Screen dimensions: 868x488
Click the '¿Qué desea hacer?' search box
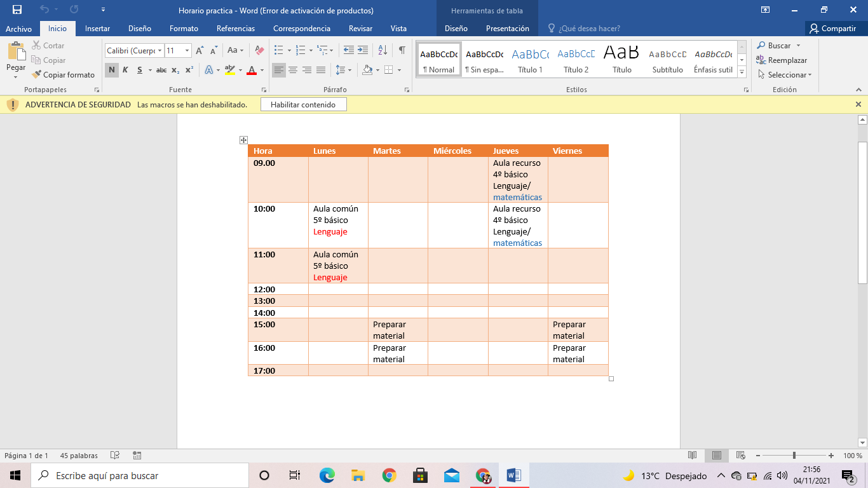click(584, 29)
